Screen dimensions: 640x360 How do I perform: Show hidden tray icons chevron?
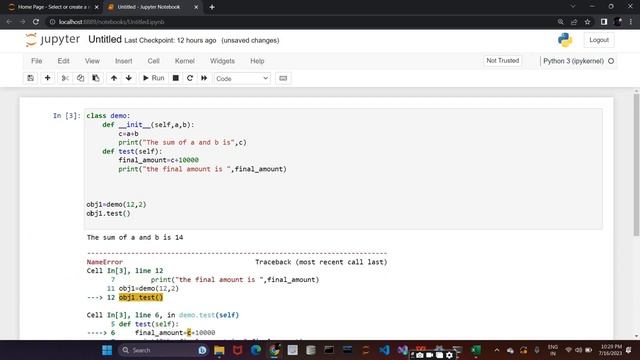(496, 350)
